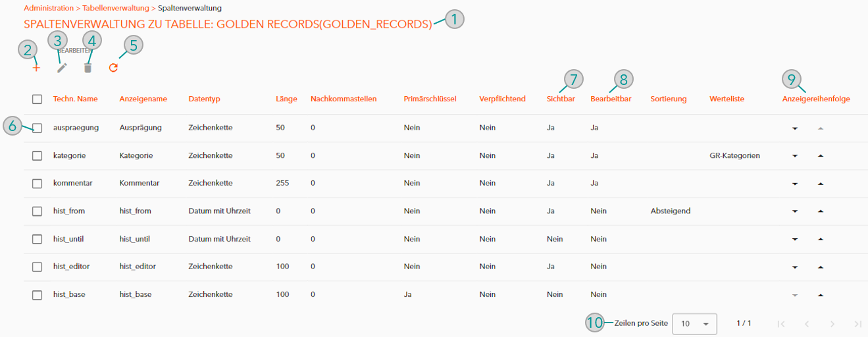Toggle the select-all checkbox in header
The height and width of the screenshot is (337, 868).
[x=38, y=99]
